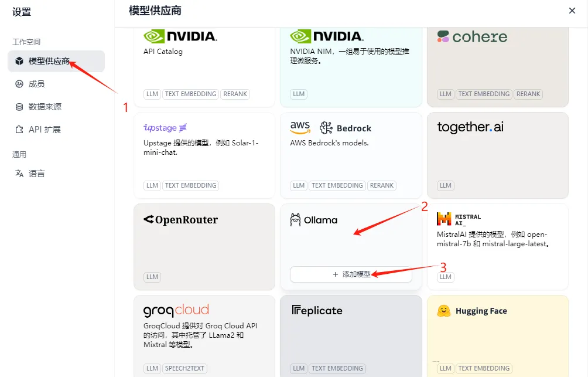Click the NVIDIA NIM description text
588x377 pixels.
pos(350,56)
